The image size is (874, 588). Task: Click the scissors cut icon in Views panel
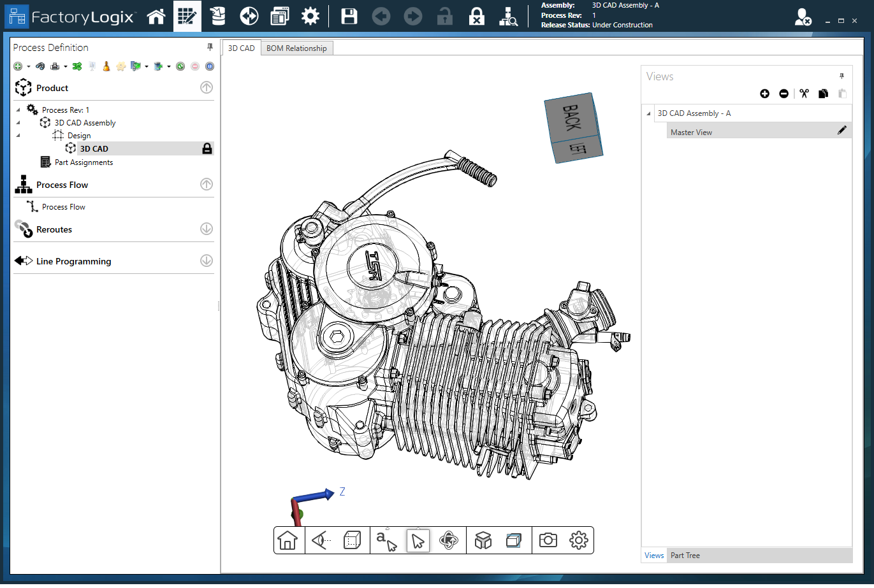click(x=804, y=94)
